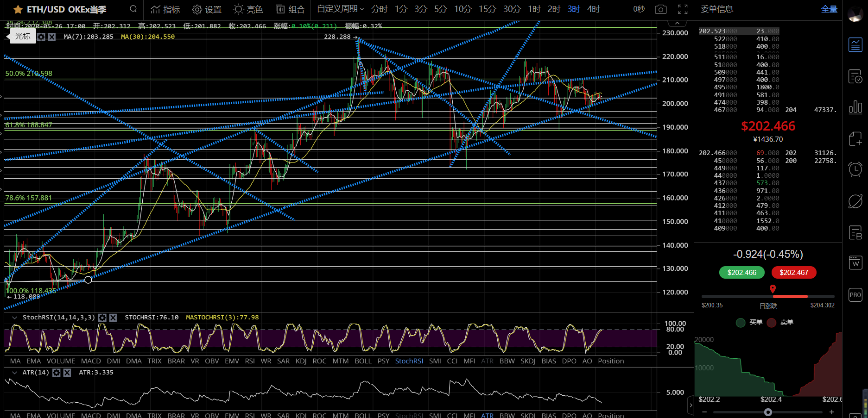Viewport: 868px width, 418px height.
Task: Open the symbol search magnifier
Action: pyautogui.click(x=133, y=9)
